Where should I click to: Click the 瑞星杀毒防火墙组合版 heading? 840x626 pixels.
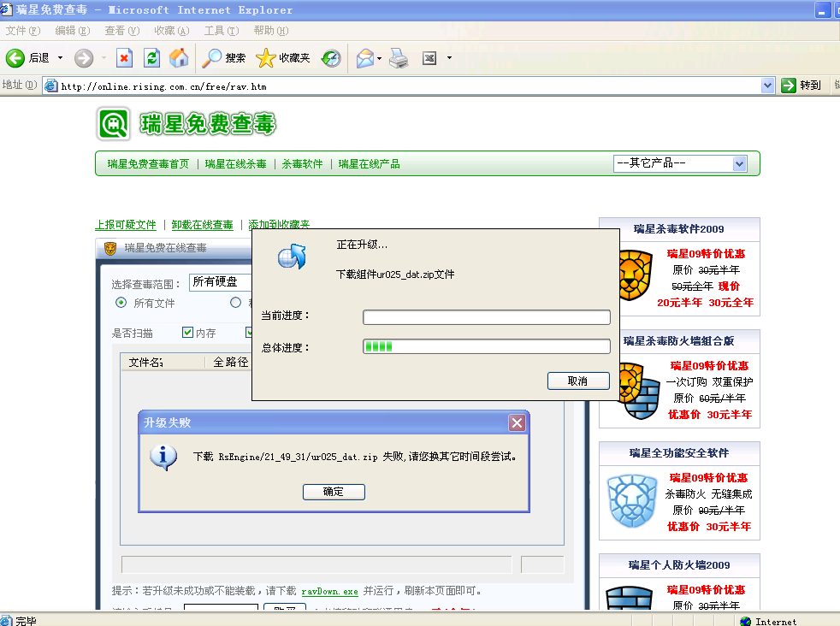pyautogui.click(x=678, y=341)
